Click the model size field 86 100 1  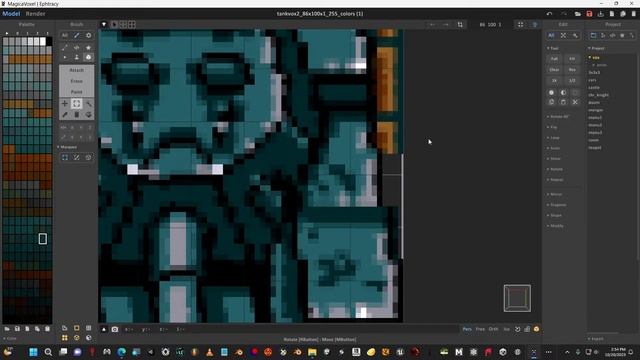point(491,24)
